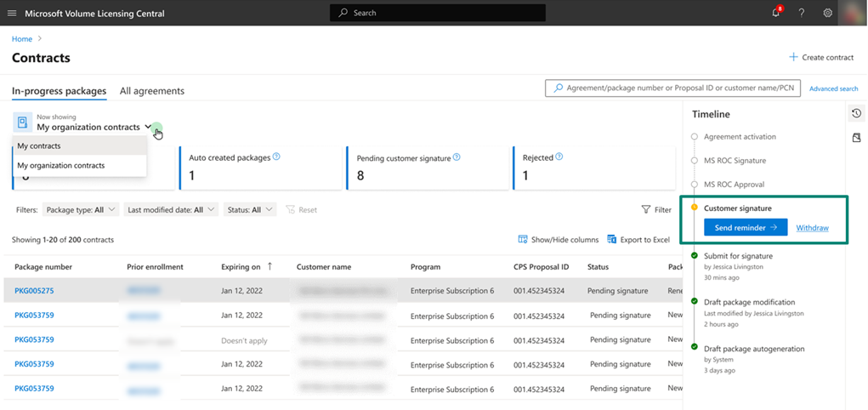Expand the Package type filter dropdown
868x410 pixels.
[x=81, y=210]
